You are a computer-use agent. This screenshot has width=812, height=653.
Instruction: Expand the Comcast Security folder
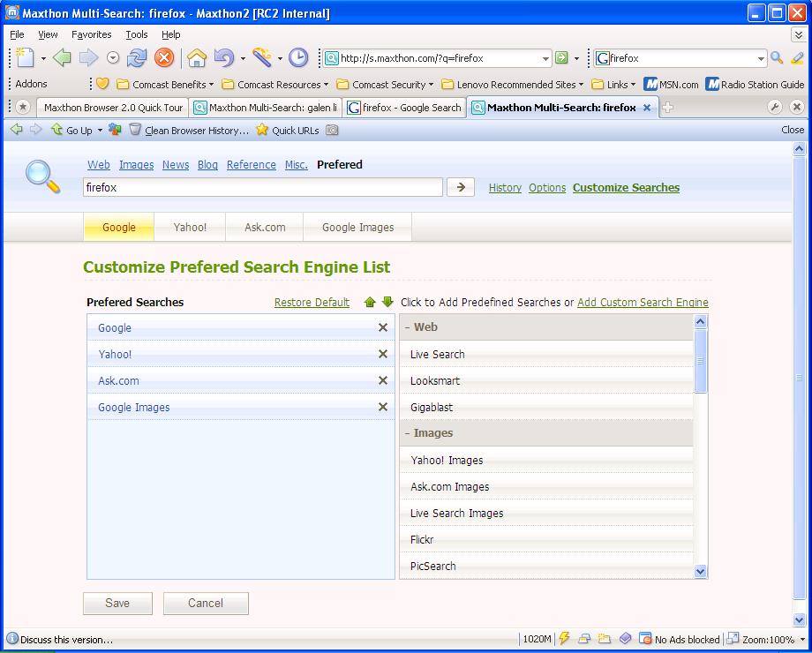point(385,84)
